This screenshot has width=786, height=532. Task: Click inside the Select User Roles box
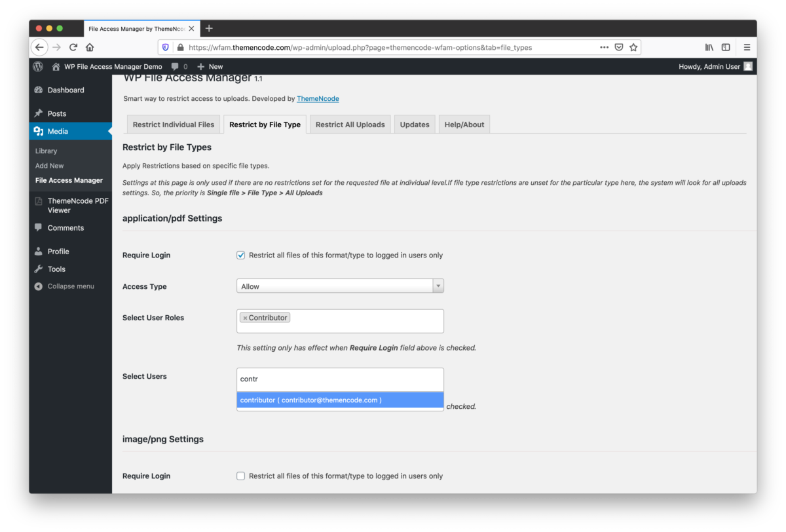(340, 321)
